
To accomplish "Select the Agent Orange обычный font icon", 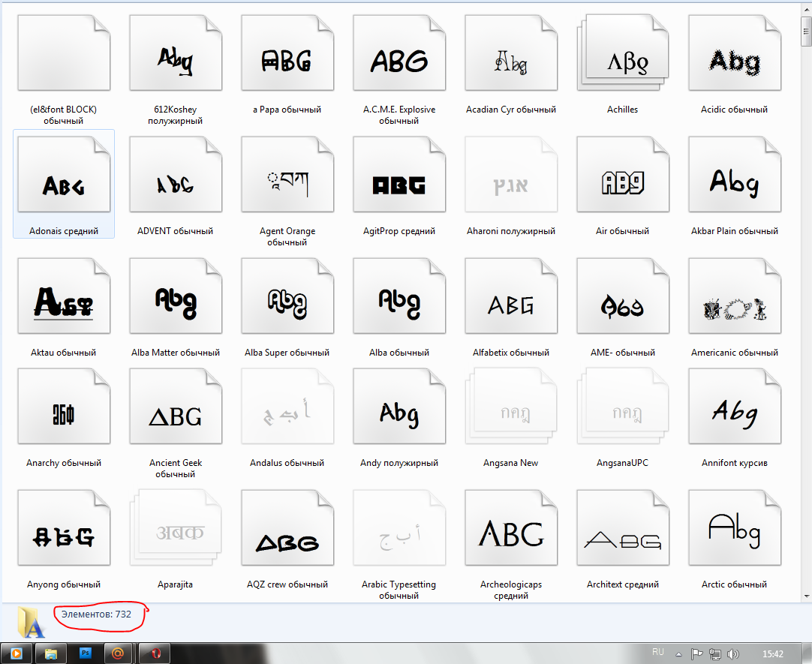I will click(x=287, y=174).
